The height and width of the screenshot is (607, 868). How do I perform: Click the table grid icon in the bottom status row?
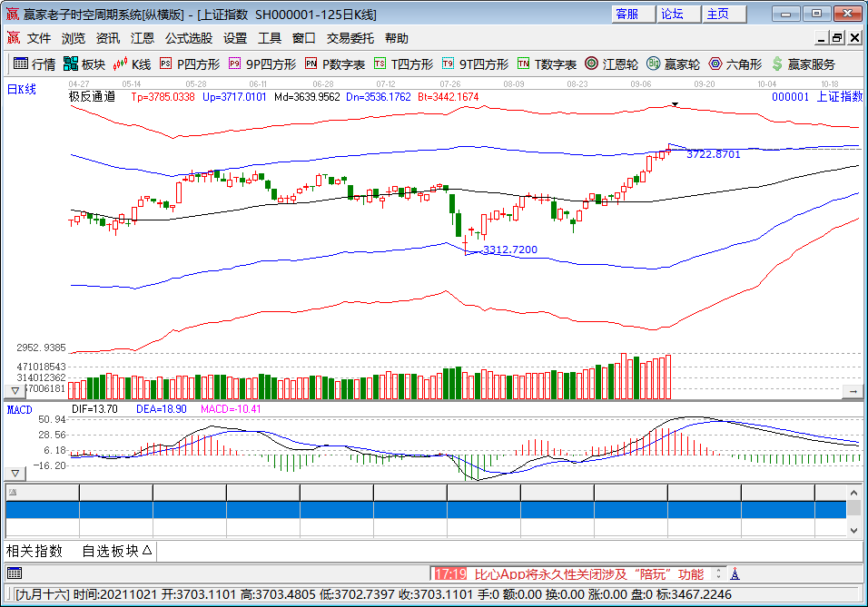click(x=15, y=573)
